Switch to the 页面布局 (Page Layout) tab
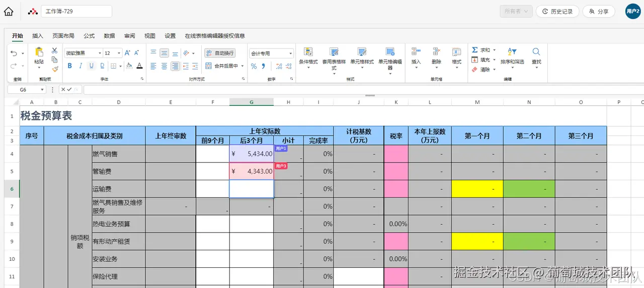The image size is (644, 288). pyautogui.click(x=63, y=36)
